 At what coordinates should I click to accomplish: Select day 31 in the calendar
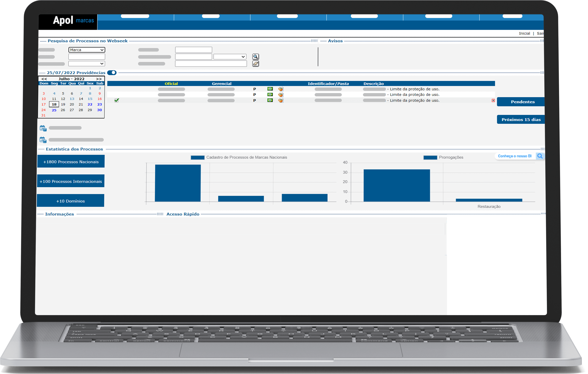(x=44, y=115)
